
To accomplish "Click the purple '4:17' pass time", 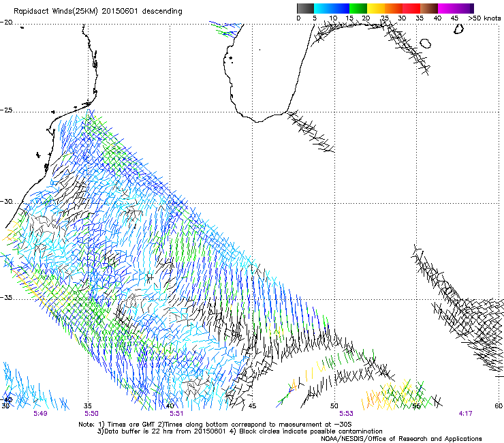I will (465, 414).
